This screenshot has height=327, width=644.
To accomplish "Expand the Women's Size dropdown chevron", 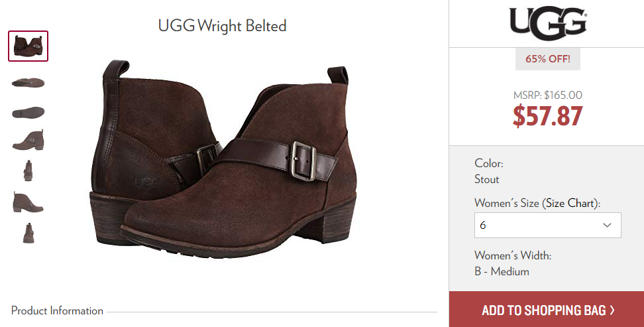I will pos(607,225).
